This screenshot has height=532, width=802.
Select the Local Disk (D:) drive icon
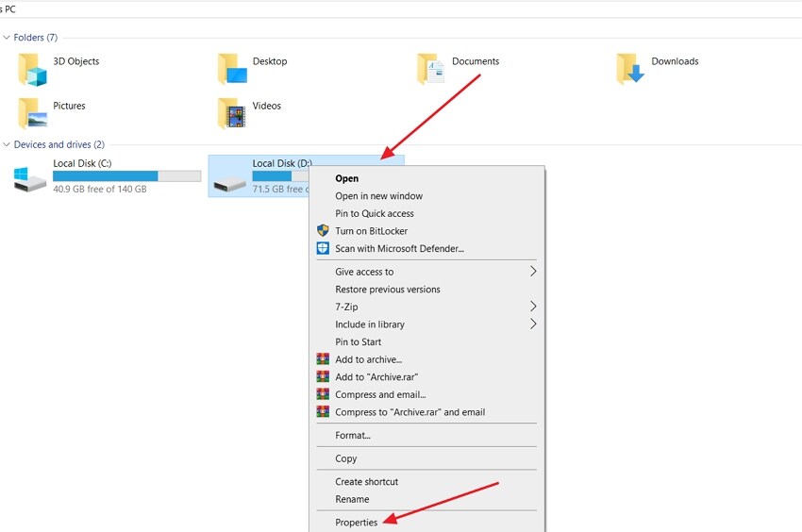pyautogui.click(x=229, y=184)
